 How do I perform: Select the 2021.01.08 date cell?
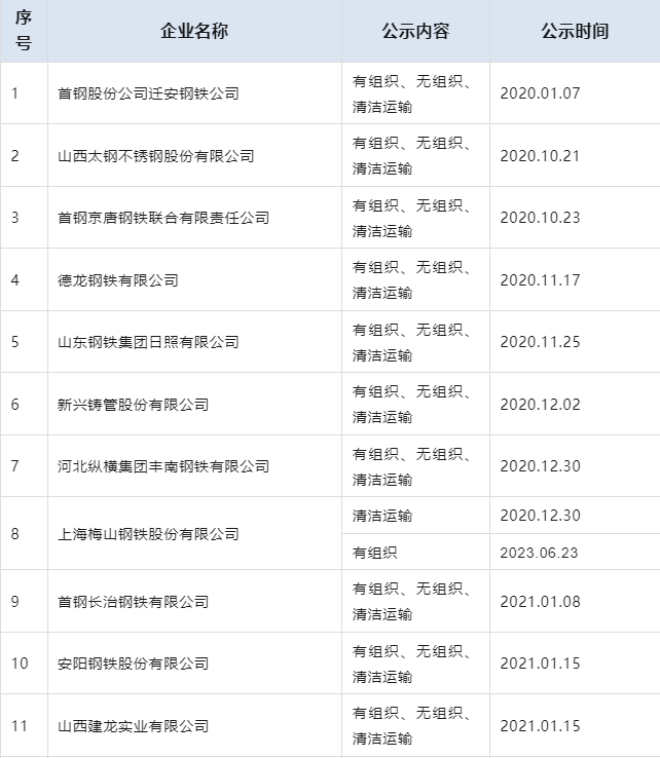coord(540,602)
